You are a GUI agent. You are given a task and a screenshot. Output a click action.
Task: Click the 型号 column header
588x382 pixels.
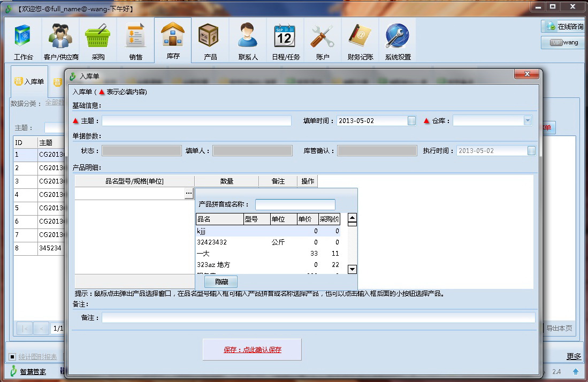(257, 219)
